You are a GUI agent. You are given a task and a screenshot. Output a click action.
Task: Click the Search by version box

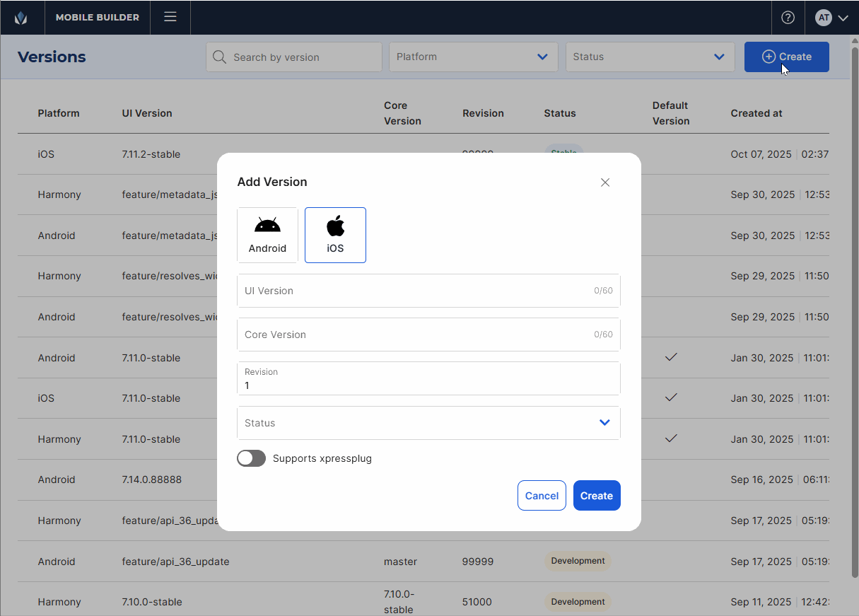[304, 57]
